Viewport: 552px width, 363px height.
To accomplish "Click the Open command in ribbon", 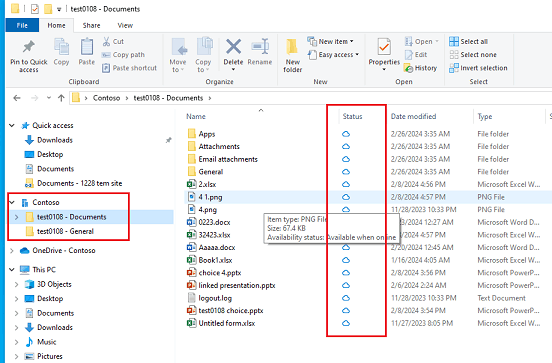I will (422, 42).
